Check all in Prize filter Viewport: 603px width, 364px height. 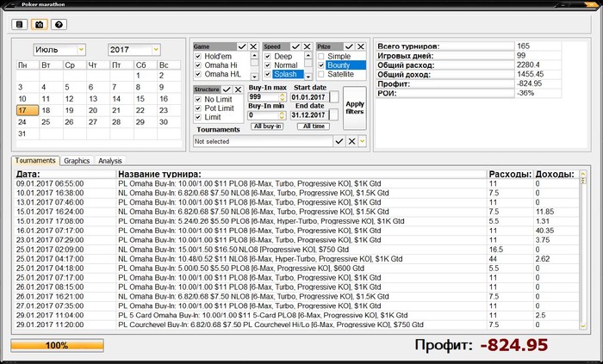[x=349, y=46]
